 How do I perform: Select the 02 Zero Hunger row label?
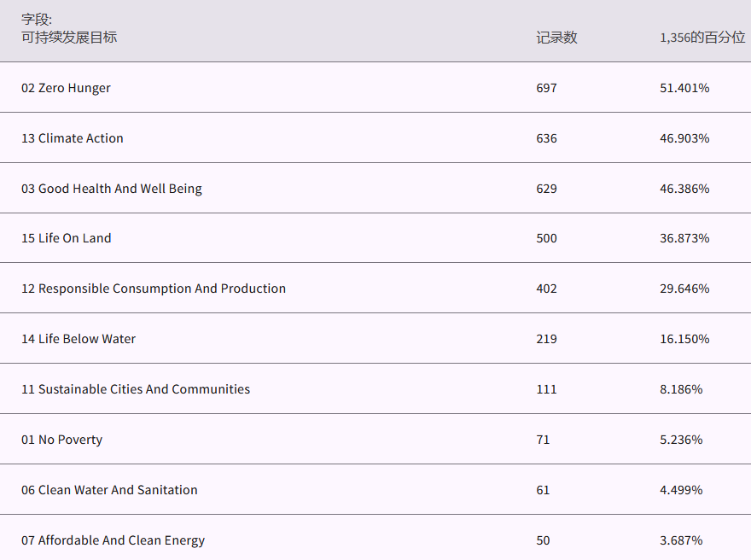click(66, 88)
